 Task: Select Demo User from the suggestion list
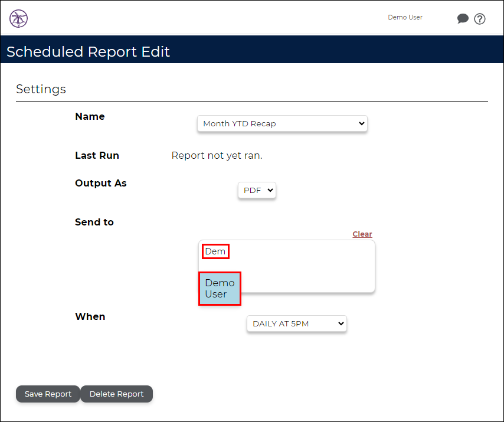pos(220,289)
